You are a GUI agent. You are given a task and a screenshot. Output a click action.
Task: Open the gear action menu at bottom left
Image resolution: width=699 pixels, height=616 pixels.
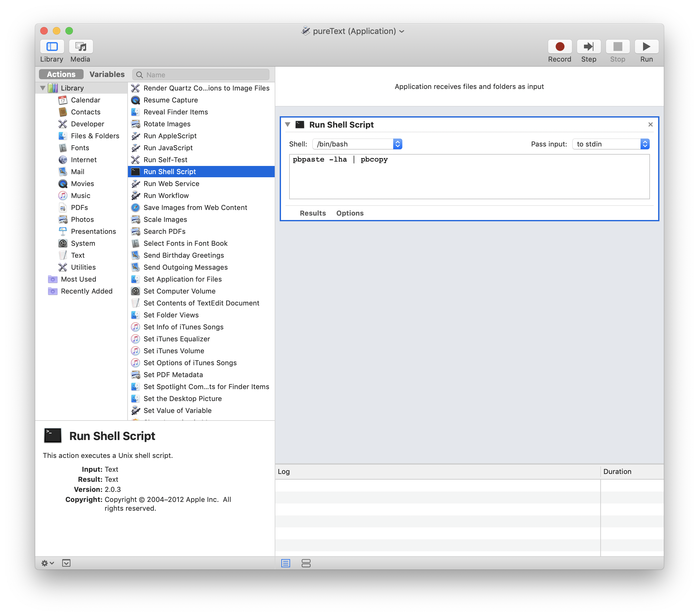point(47,563)
